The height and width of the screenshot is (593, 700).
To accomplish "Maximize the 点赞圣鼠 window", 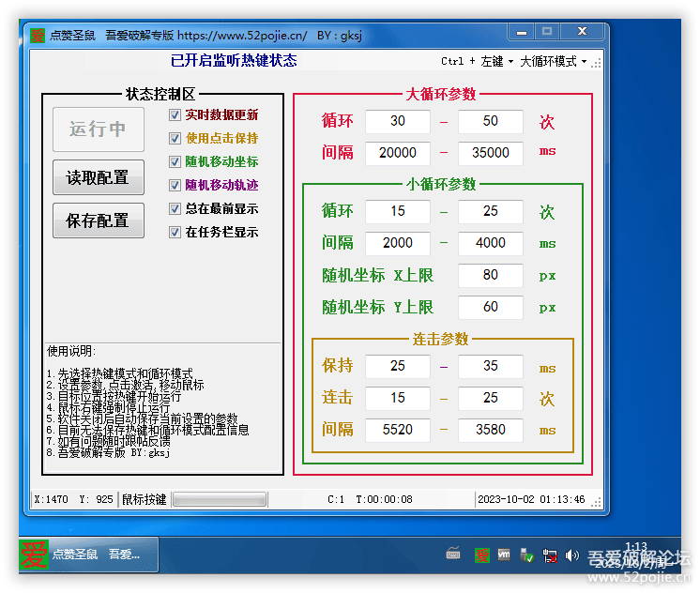I will tap(547, 32).
